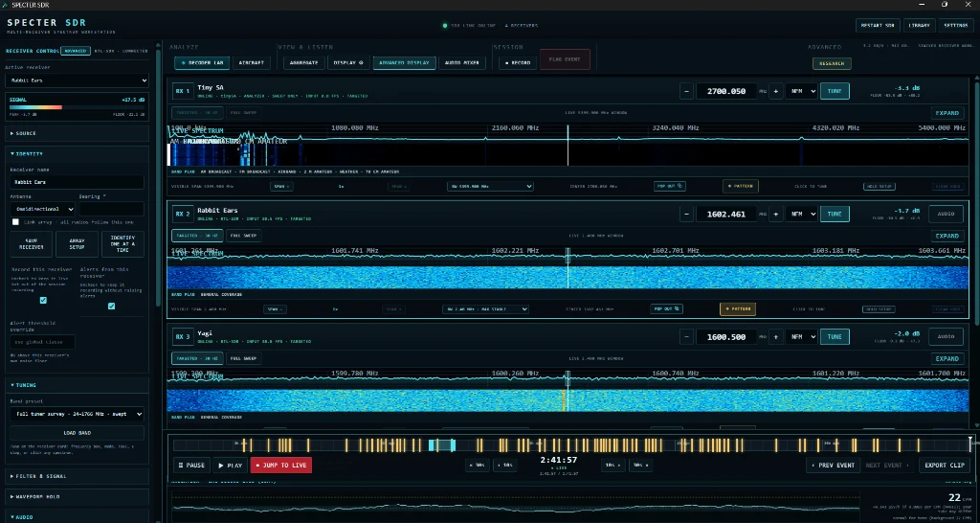The image size is (980, 523).
Task: Open the Research advanced panel
Action: coord(832,63)
